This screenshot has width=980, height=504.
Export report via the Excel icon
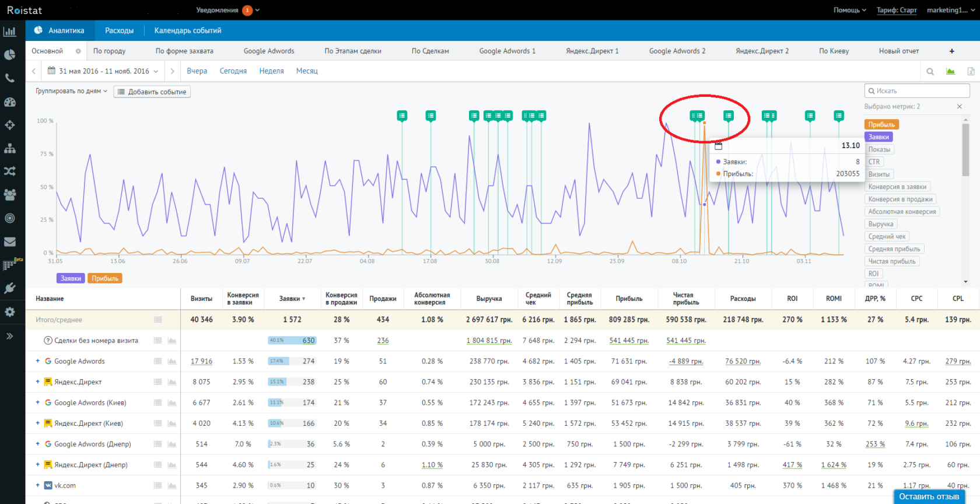click(x=971, y=71)
